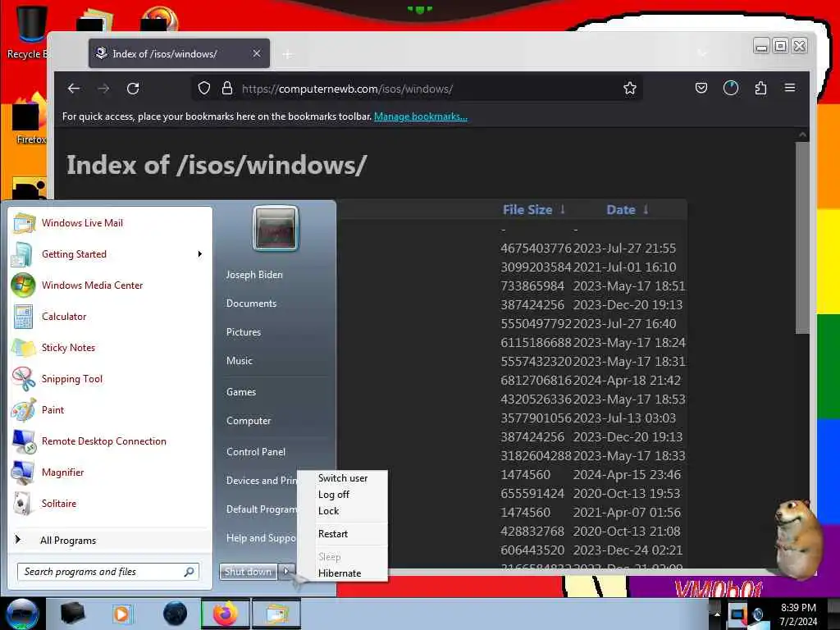840x630 pixels.
Task: Click the shutdown options arrow button
Action: 286,572
